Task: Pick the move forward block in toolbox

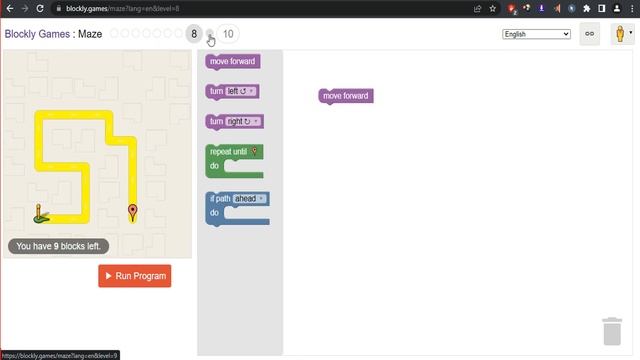Action: coord(233,62)
